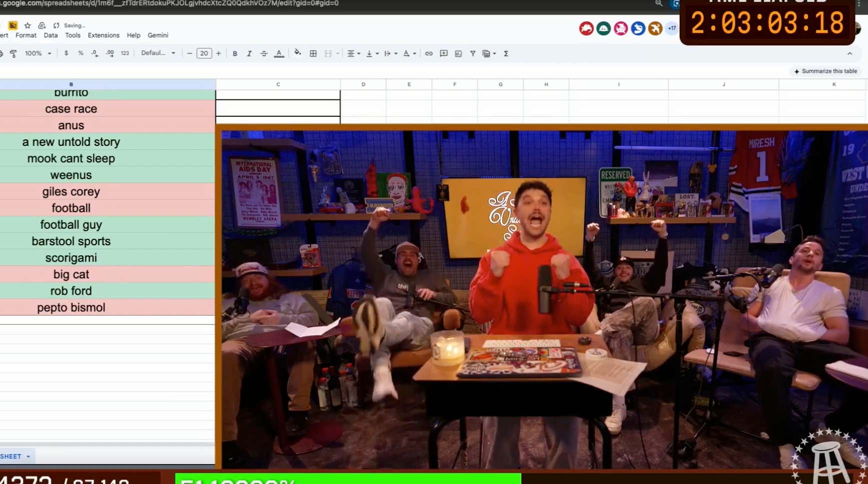Select the paint format roller tool

point(13,53)
